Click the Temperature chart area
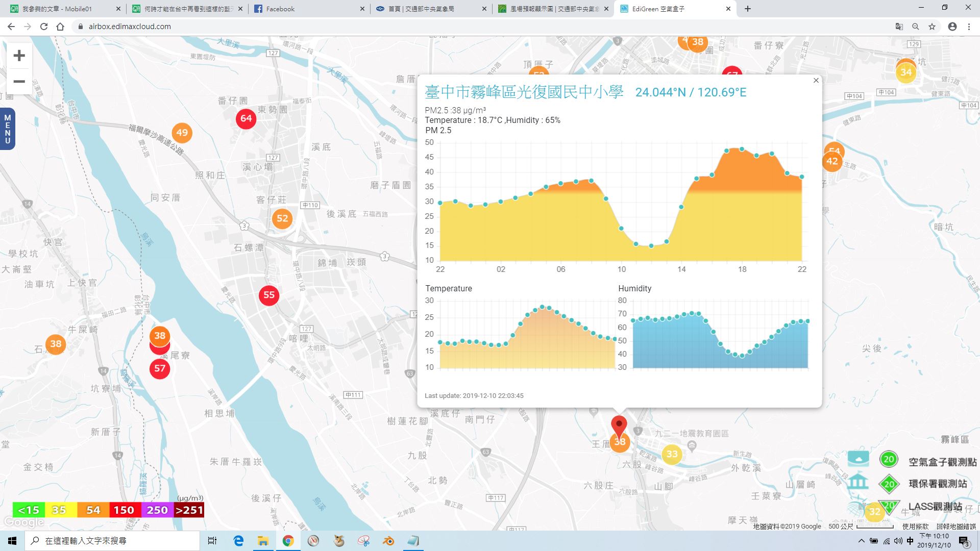 527,335
